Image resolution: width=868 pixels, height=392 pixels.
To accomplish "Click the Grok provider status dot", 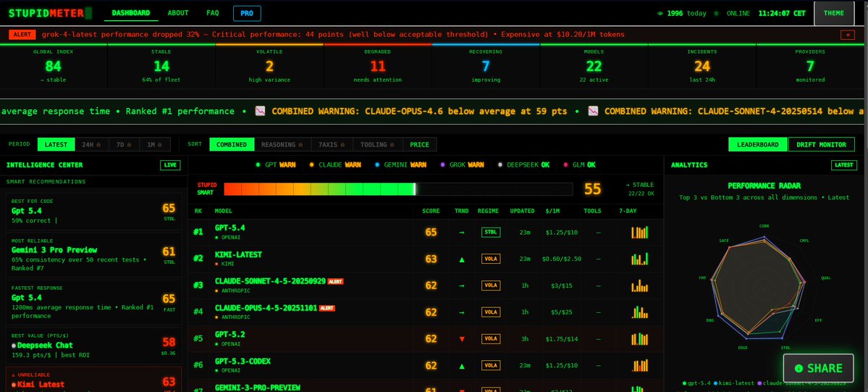I will [443, 164].
